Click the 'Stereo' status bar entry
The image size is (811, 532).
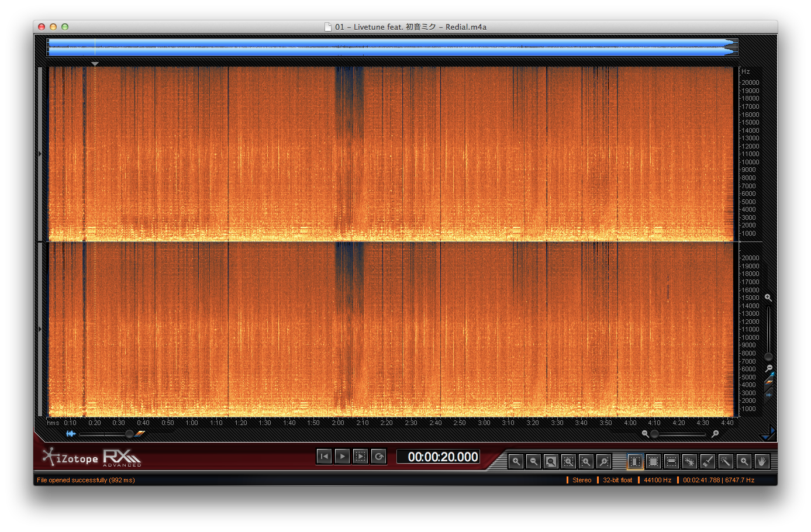coord(582,480)
